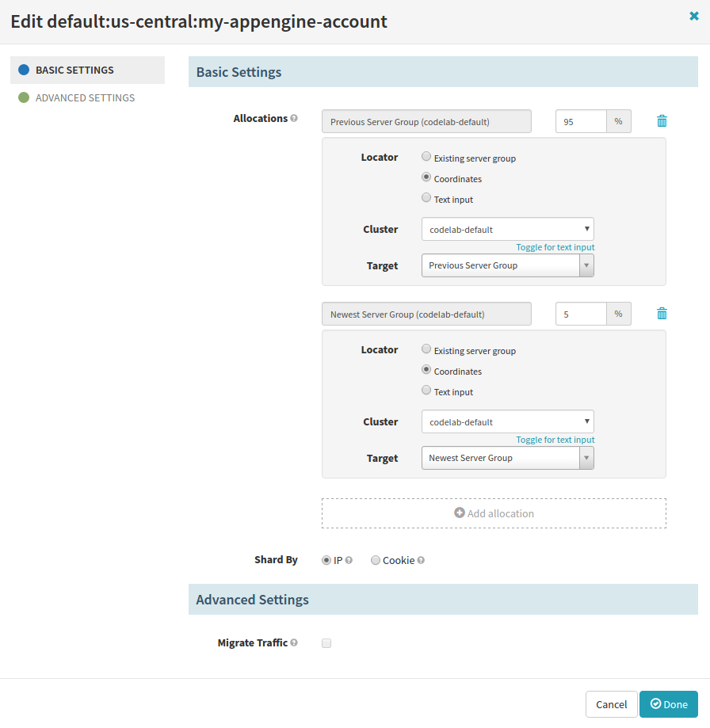Delete the Newest Server Group allocation
The height and width of the screenshot is (728, 710).
tap(662, 313)
